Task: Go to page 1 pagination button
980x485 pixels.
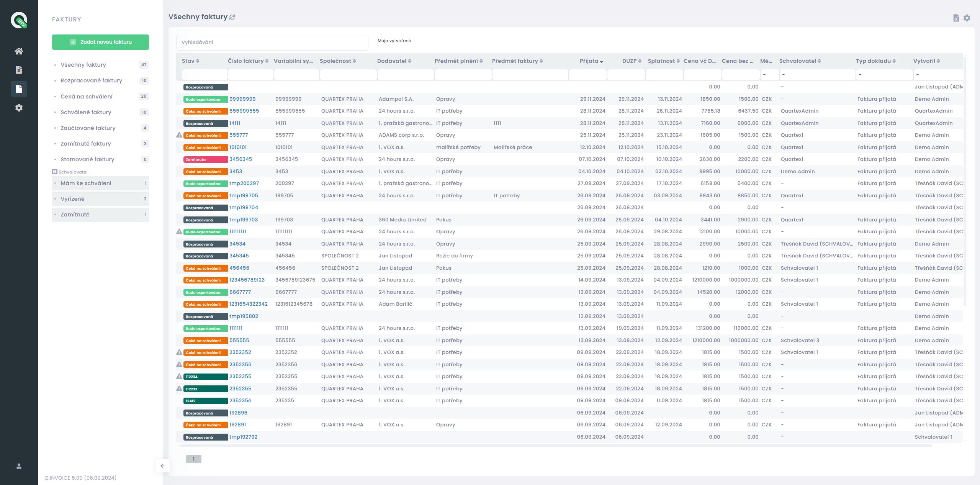Action: [193, 459]
